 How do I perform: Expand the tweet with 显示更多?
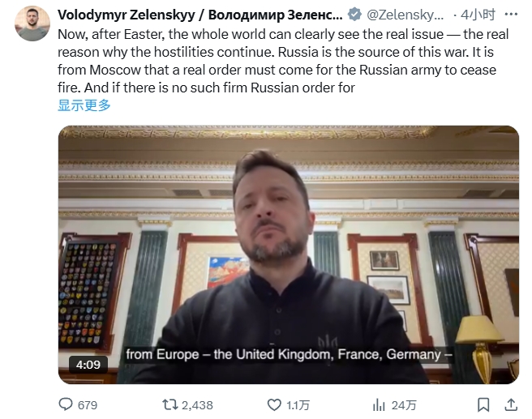tap(84, 105)
